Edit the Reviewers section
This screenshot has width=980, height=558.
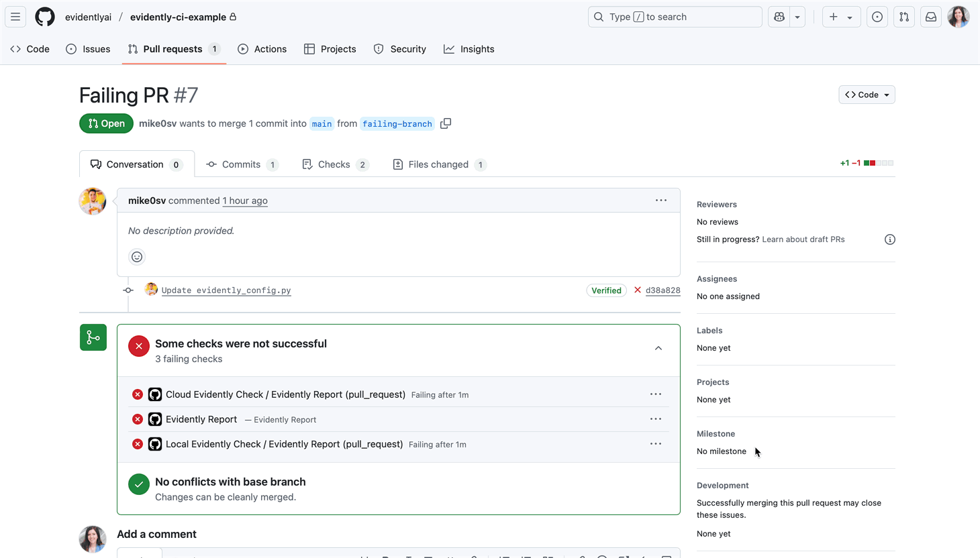click(717, 205)
